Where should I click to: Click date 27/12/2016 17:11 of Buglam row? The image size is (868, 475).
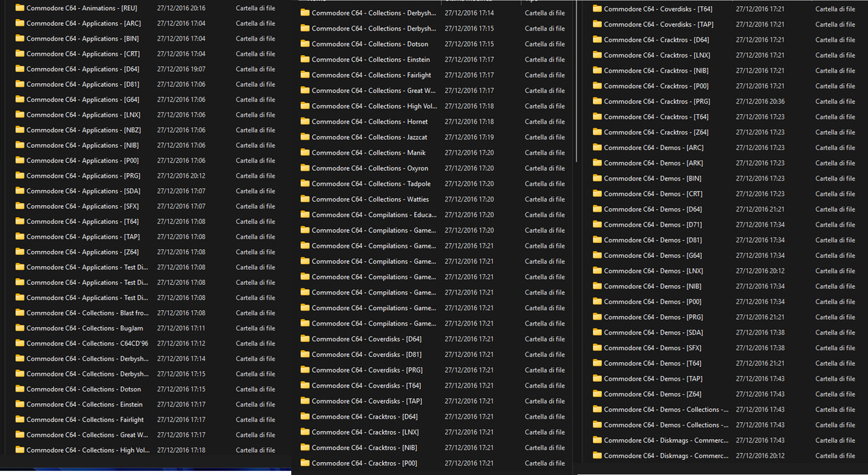click(181, 328)
